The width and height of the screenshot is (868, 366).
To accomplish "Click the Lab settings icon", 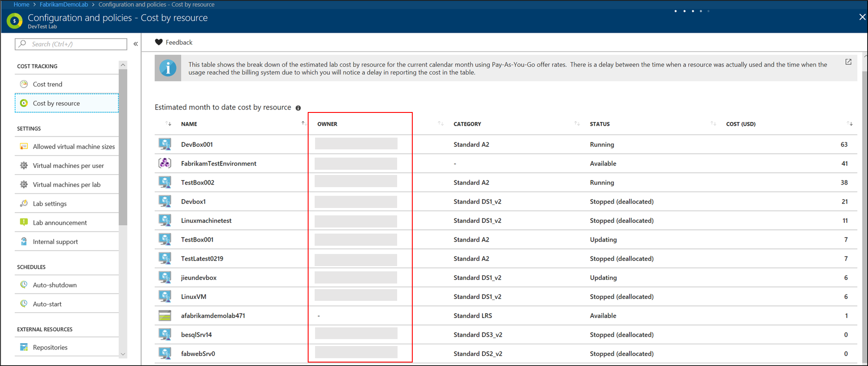I will click(24, 204).
